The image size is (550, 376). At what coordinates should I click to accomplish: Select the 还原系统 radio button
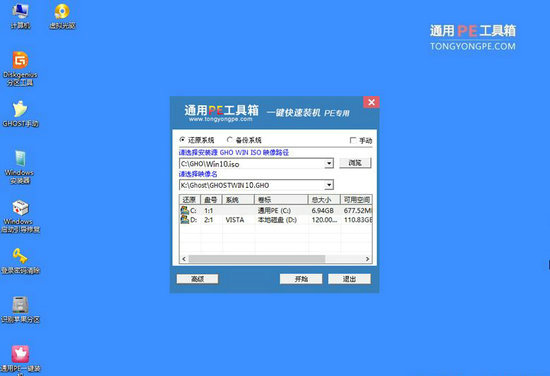182,140
